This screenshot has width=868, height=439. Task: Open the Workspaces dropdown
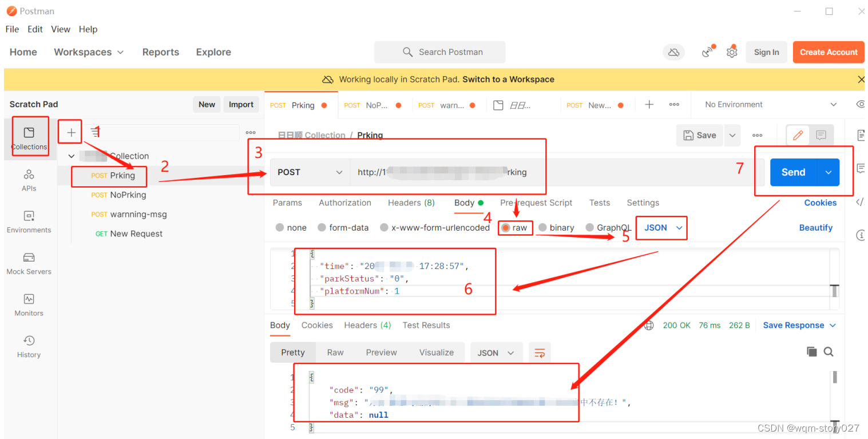pyautogui.click(x=89, y=52)
